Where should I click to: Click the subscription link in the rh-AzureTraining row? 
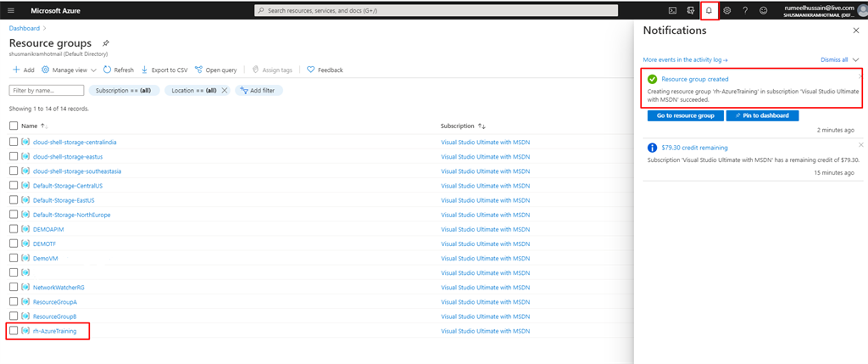[x=485, y=331]
